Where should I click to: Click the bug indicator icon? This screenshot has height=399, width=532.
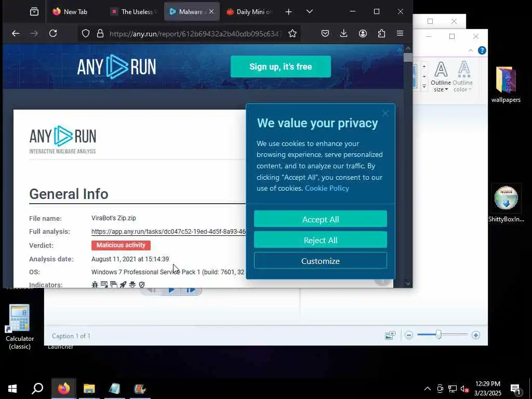point(95,285)
